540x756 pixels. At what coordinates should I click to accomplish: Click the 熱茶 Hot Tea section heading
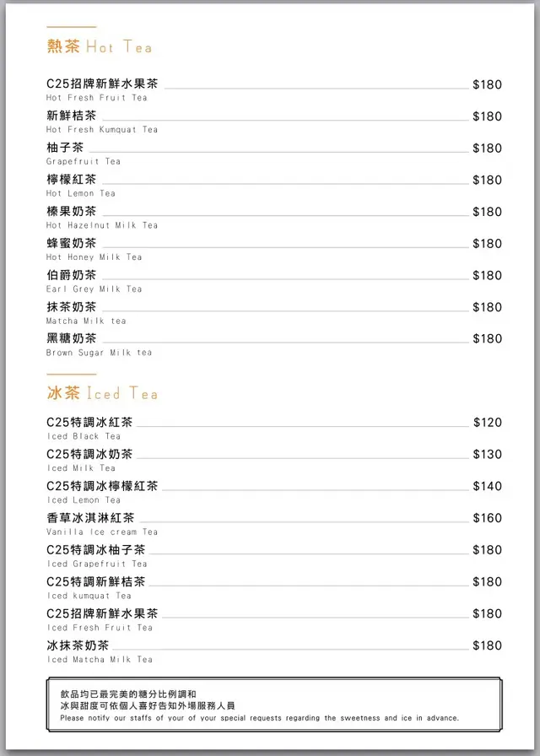pyautogui.click(x=100, y=46)
